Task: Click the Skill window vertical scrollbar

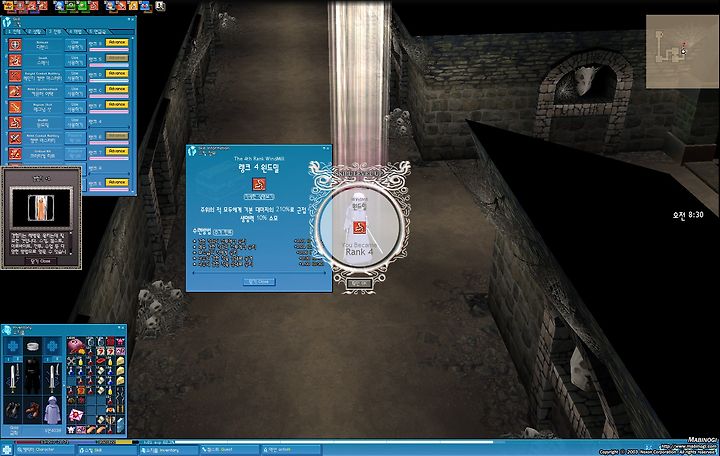Action: [132, 113]
